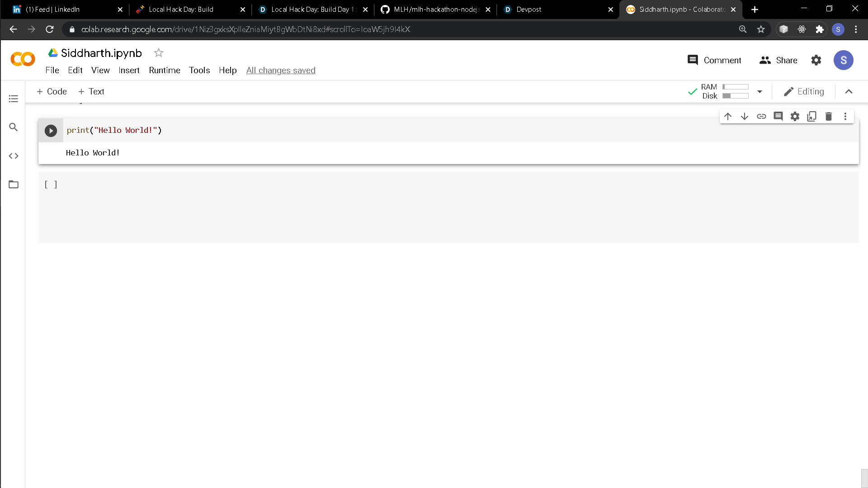This screenshot has width=868, height=488.
Task: Open the Runtime menu
Action: pos(164,70)
